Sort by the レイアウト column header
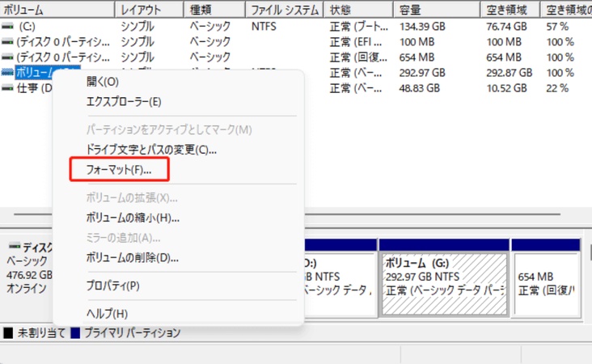 point(150,10)
